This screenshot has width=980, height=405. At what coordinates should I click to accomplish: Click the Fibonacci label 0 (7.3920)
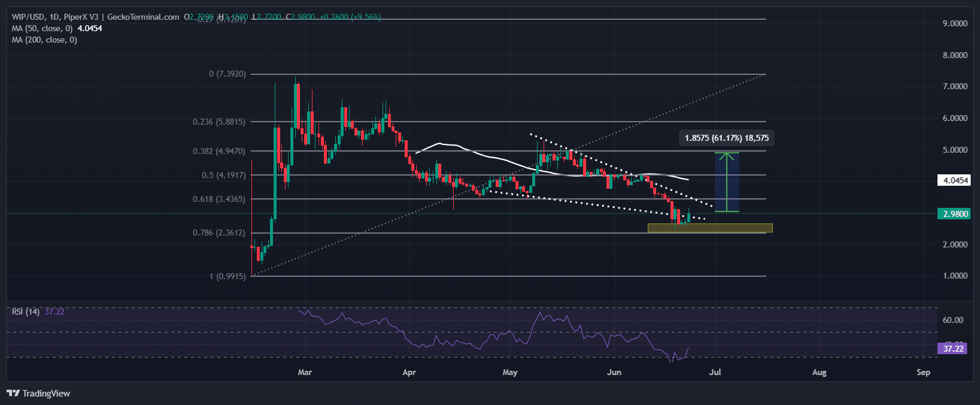227,74
